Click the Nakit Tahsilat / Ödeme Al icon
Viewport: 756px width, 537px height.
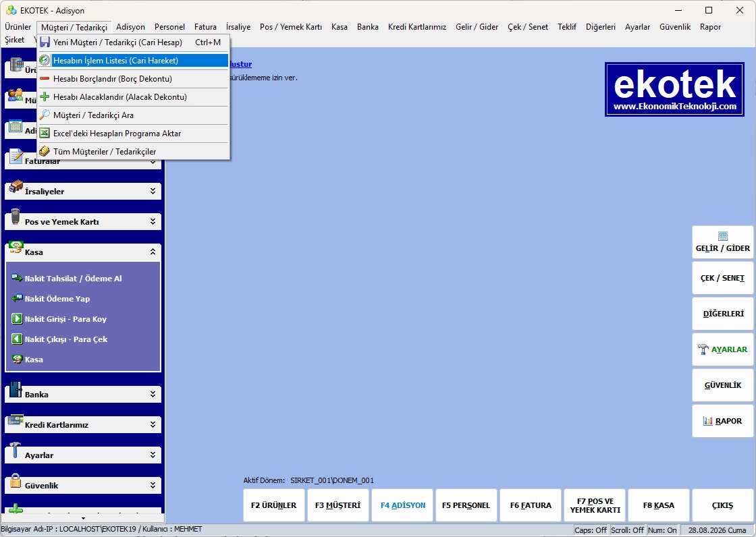(x=17, y=278)
